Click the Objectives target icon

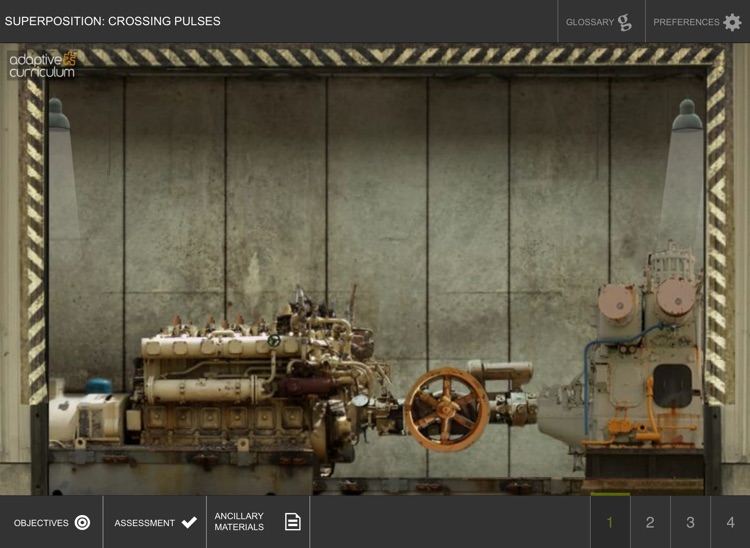pyautogui.click(x=82, y=522)
